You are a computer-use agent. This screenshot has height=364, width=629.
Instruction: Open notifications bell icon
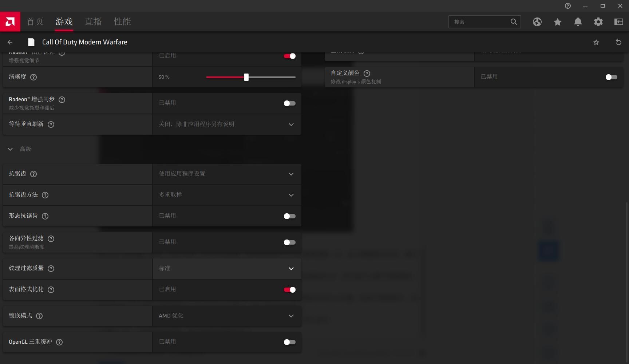(x=578, y=22)
